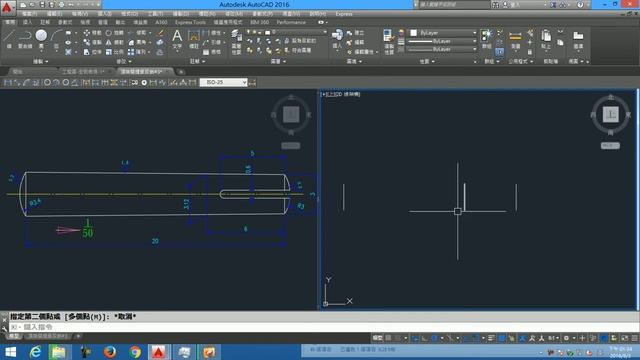Select the Mirror tool in Modify panel
This screenshot has width=640, height=360.
pos(114,42)
